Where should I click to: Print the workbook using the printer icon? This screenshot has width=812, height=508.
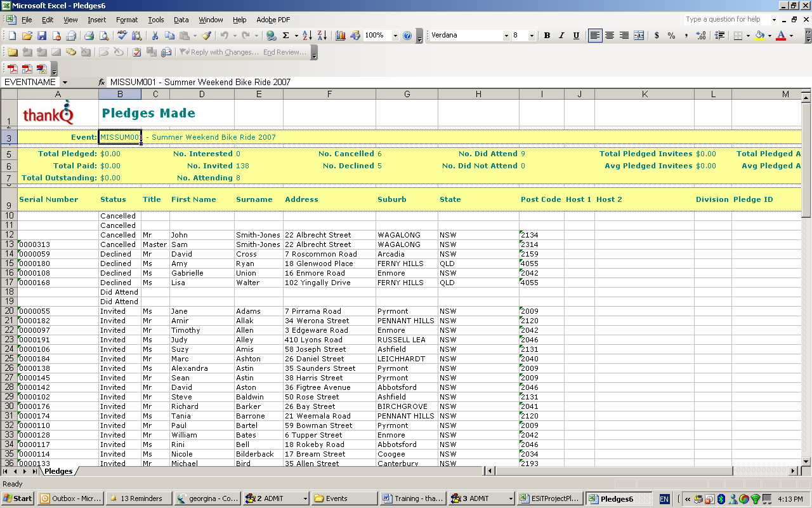tap(89, 36)
